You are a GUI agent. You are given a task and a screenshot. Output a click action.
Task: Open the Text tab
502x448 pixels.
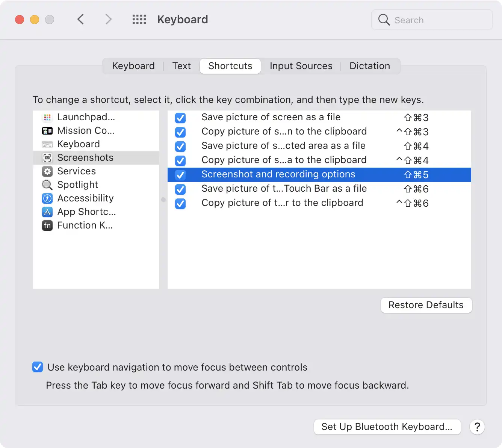pos(181,66)
